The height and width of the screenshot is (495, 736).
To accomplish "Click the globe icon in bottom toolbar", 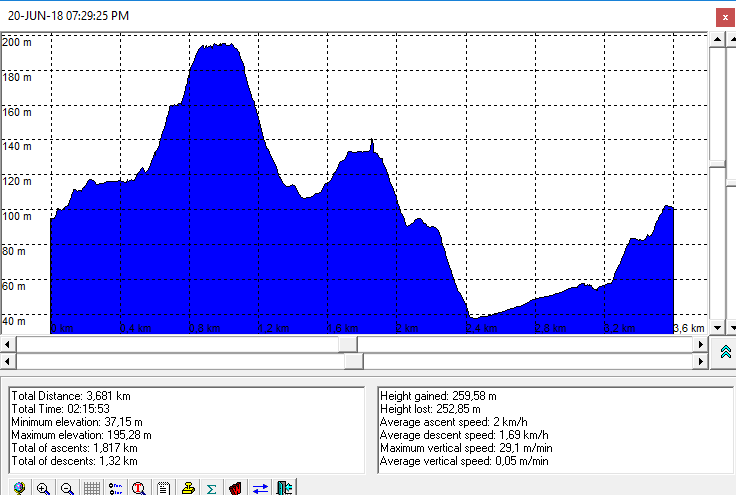I will (x=18, y=488).
